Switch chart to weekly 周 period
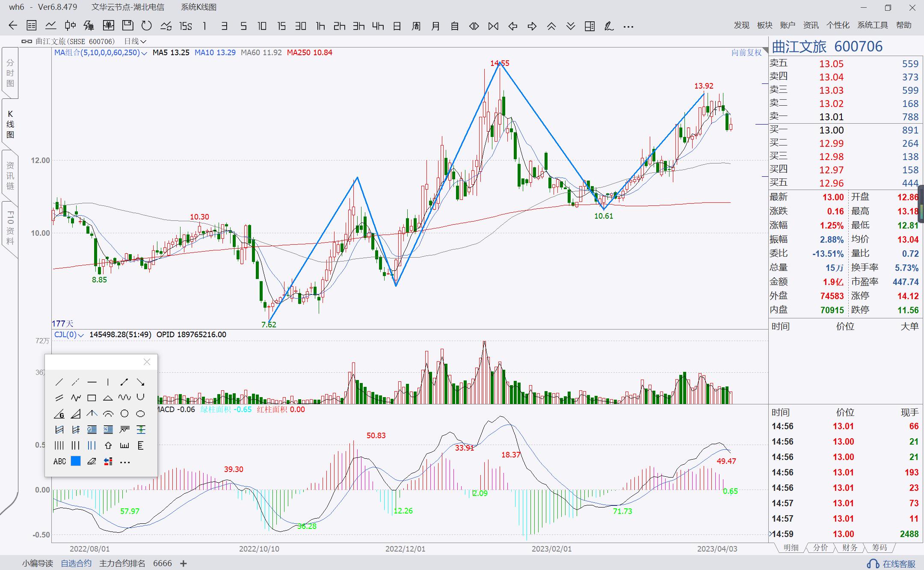The width and height of the screenshot is (924, 570). click(x=416, y=26)
